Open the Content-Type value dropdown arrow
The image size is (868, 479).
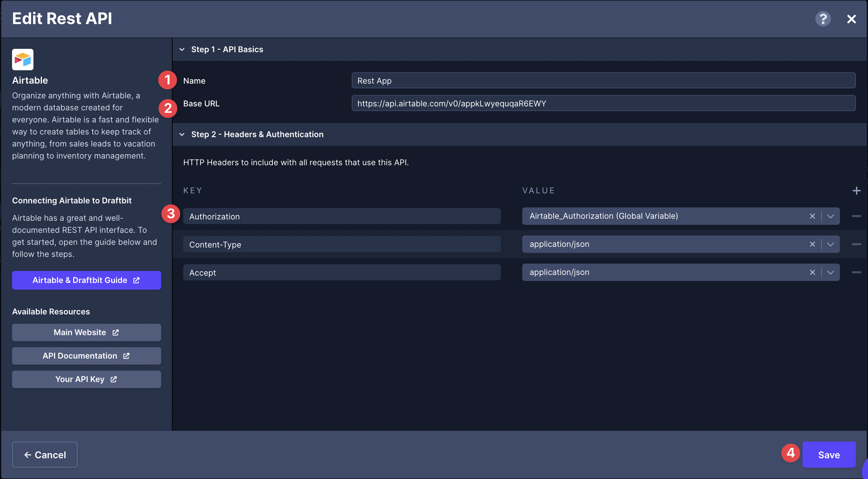click(x=830, y=244)
